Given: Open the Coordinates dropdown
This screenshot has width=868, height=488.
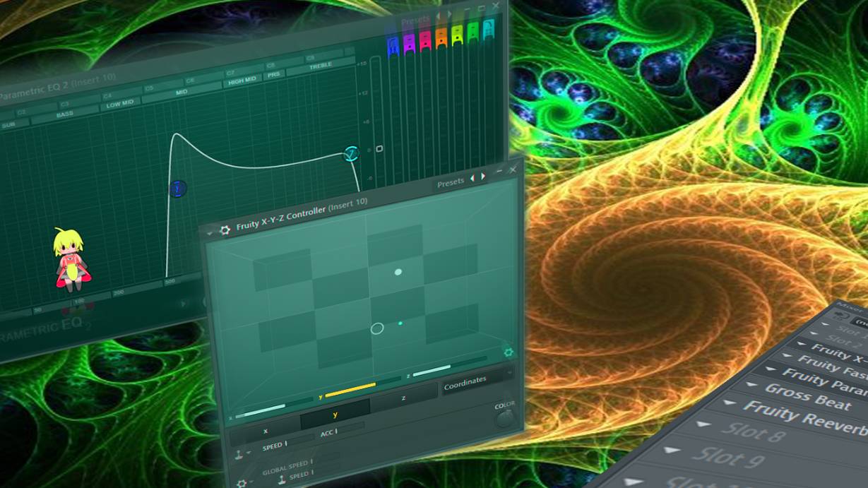Looking at the screenshot, I should [477, 381].
